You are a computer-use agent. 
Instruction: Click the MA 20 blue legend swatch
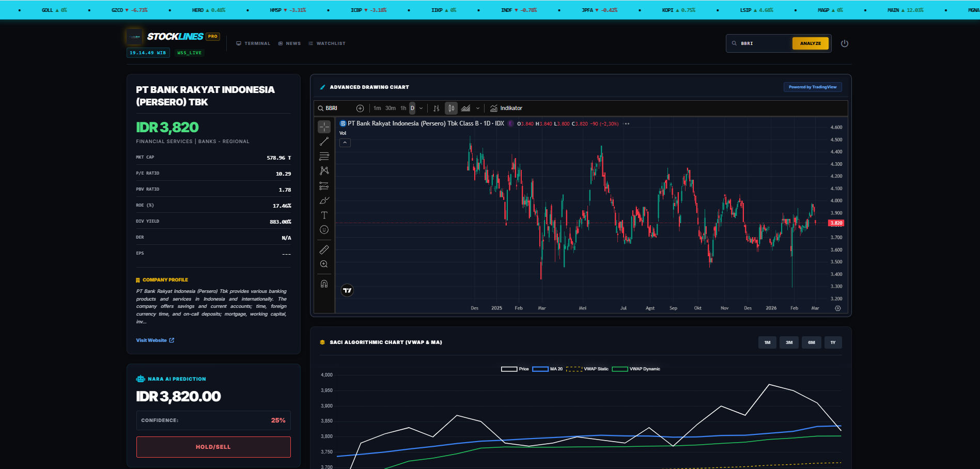(540, 369)
